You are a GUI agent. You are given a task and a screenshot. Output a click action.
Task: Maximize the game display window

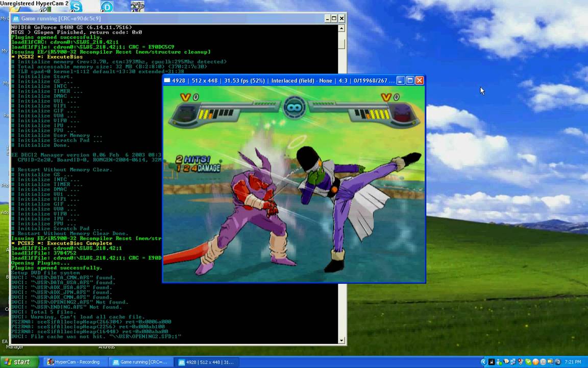click(410, 80)
